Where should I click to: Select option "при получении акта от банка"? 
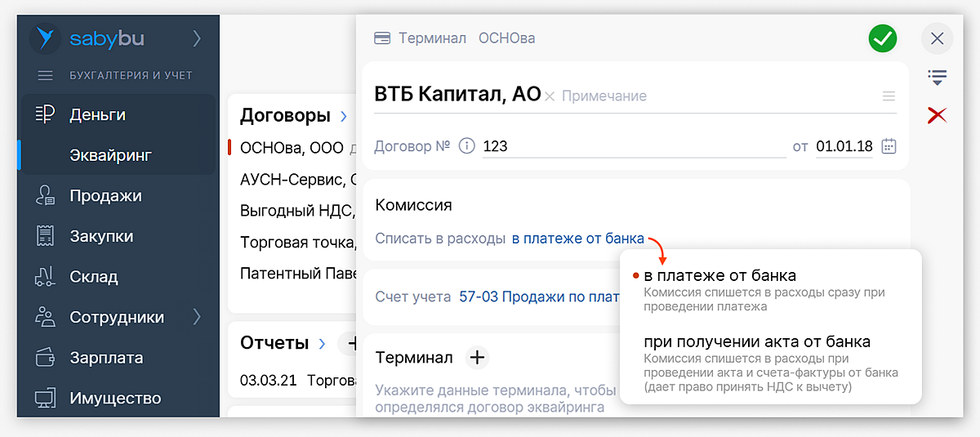(756, 341)
